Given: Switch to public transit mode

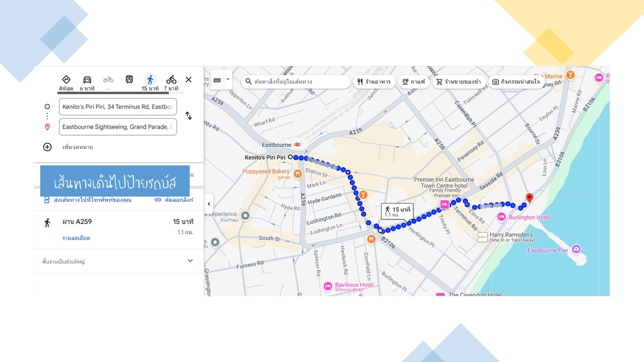Looking at the screenshot, I should click(129, 79).
